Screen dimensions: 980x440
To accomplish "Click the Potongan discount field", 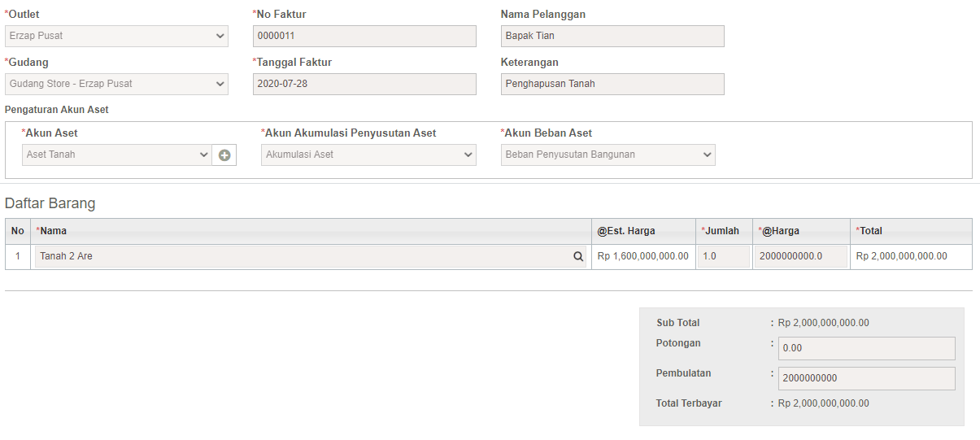I will click(867, 348).
